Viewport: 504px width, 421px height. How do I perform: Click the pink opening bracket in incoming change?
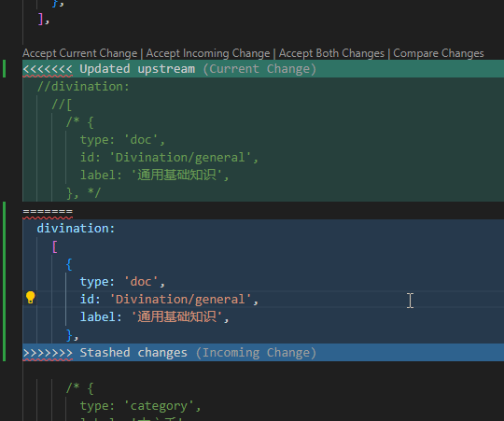pos(55,246)
